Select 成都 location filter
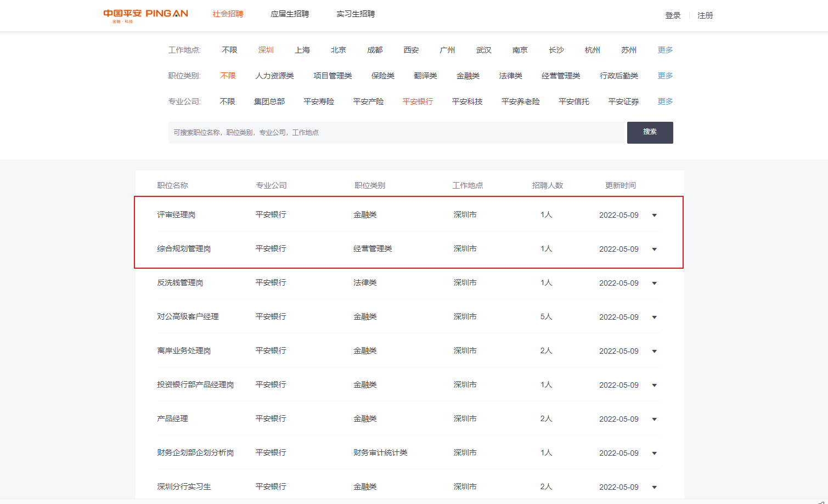 pyautogui.click(x=375, y=50)
